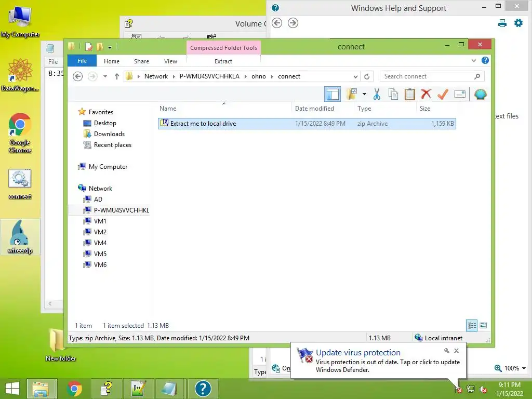Screen dimensions: 532x399
Task: Sort by the Type column header
Action: pyautogui.click(x=364, y=109)
